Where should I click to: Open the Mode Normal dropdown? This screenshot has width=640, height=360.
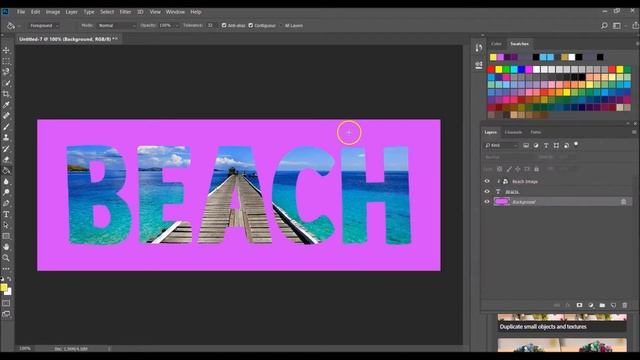(116, 26)
